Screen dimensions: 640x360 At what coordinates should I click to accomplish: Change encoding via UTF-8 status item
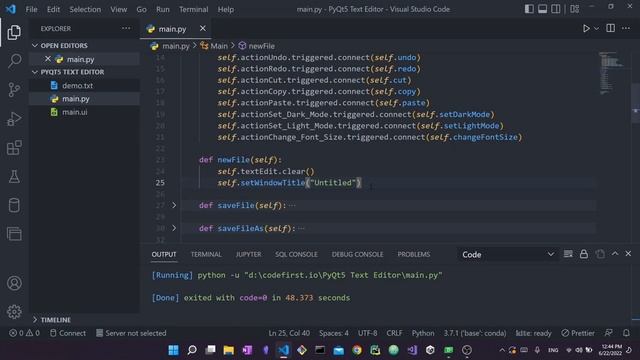pos(367,333)
